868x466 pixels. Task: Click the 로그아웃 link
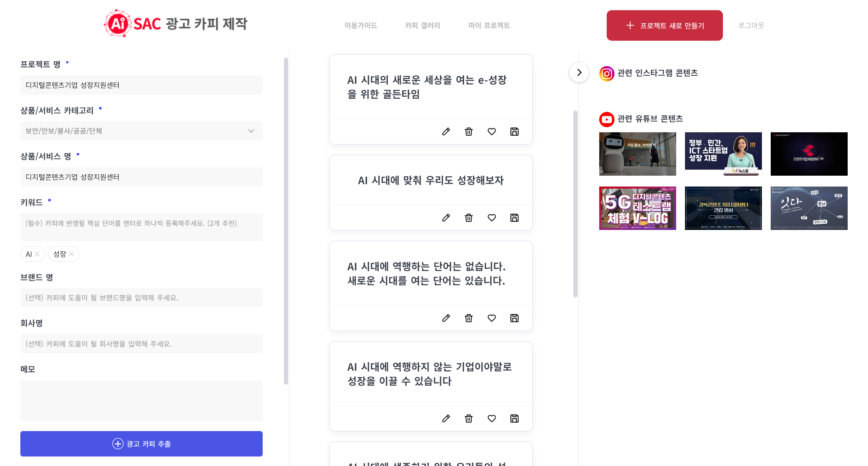751,25
